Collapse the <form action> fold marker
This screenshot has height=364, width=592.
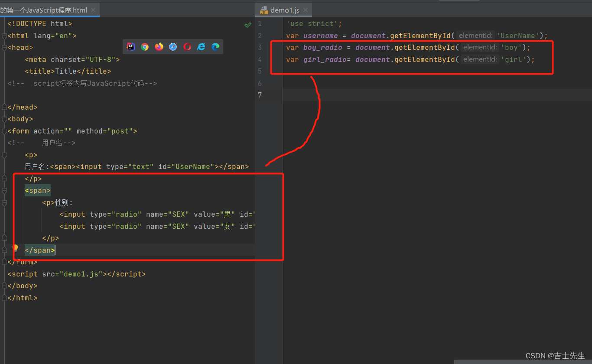point(4,131)
